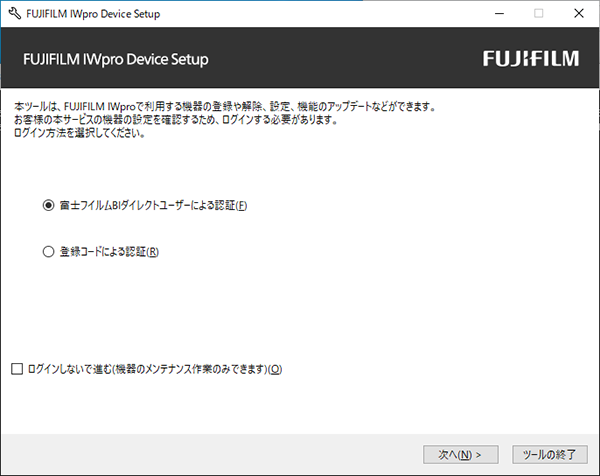The image size is (600, 476).
Task: Click description line starting with 本ツールは
Action: tap(225, 106)
